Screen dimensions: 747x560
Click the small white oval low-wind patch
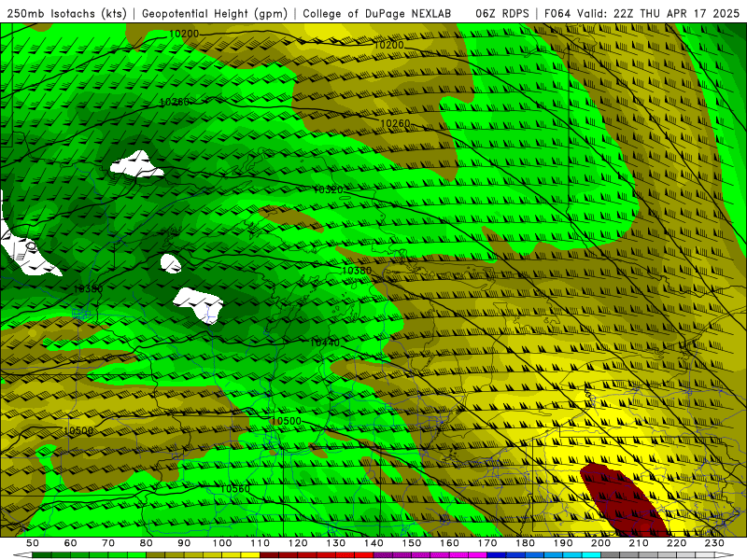point(171,263)
